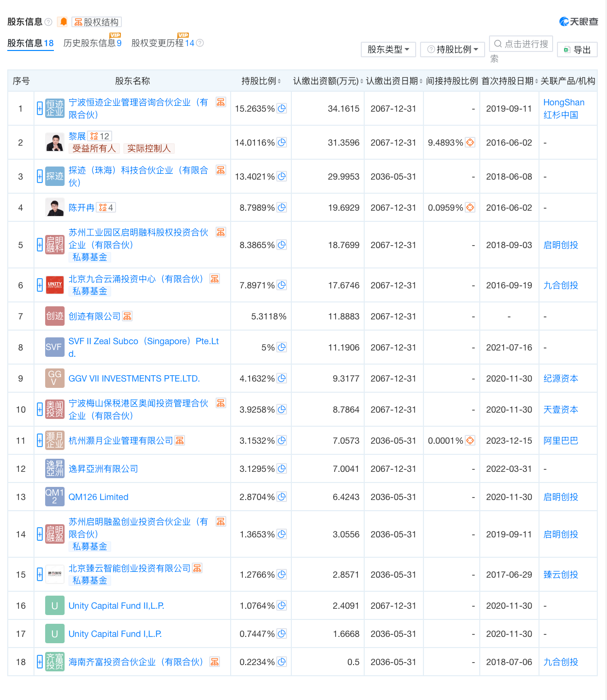Click the 天眼查 logo
The height and width of the screenshot is (700, 607).
coord(578,21)
